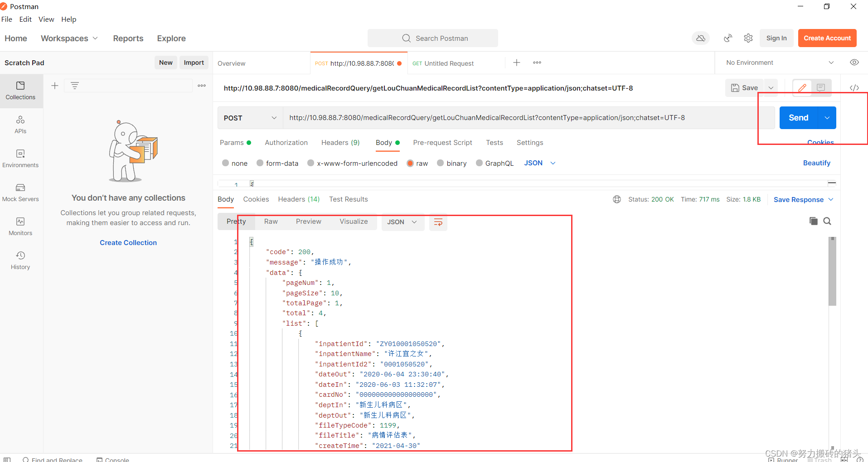This screenshot has width=868, height=462.
Task: Open the request body JSON format dropdown
Action: pos(539,163)
